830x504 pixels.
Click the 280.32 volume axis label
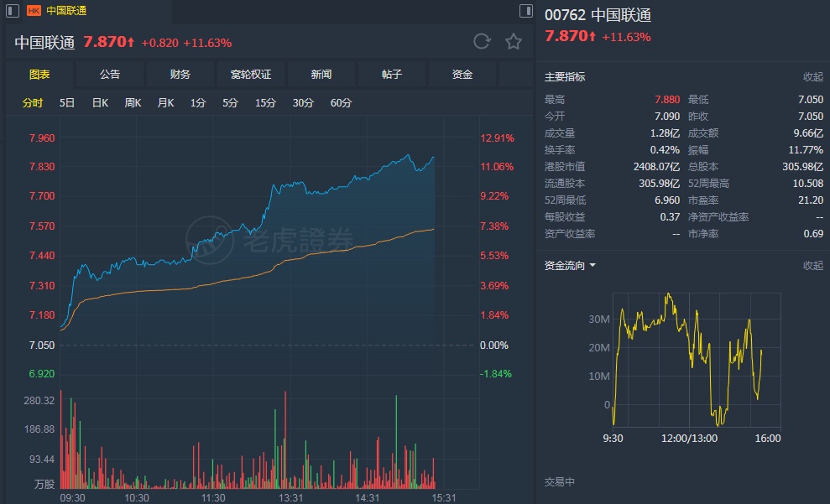tap(39, 401)
